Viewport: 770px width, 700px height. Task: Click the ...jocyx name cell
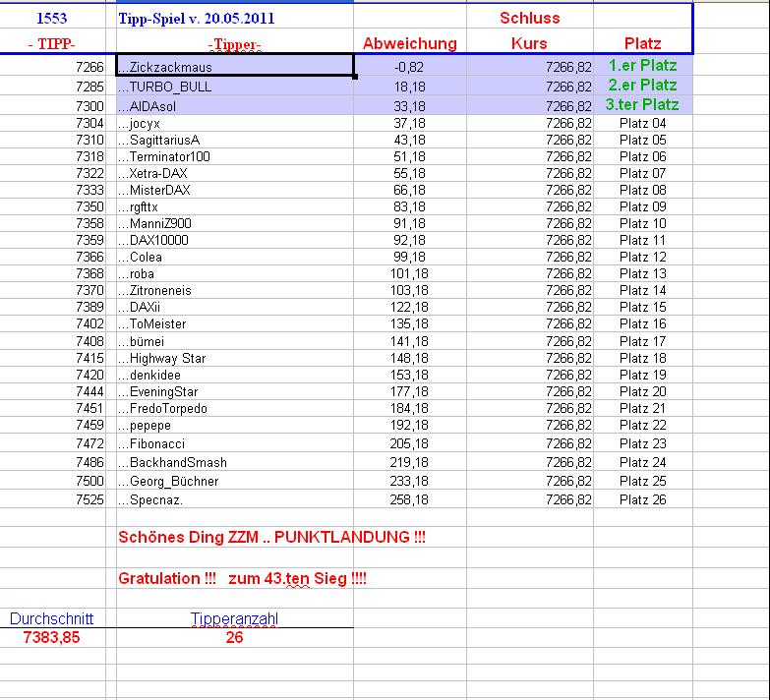point(235,123)
